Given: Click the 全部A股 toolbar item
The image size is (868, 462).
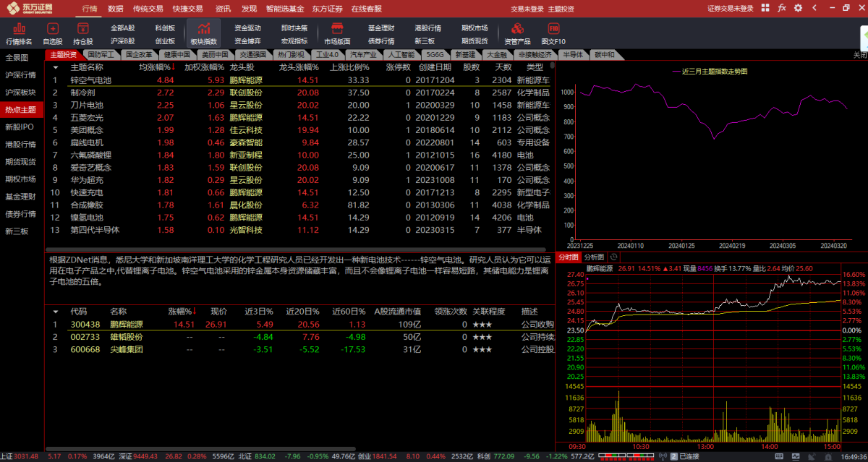Looking at the screenshot, I should click(122, 27).
